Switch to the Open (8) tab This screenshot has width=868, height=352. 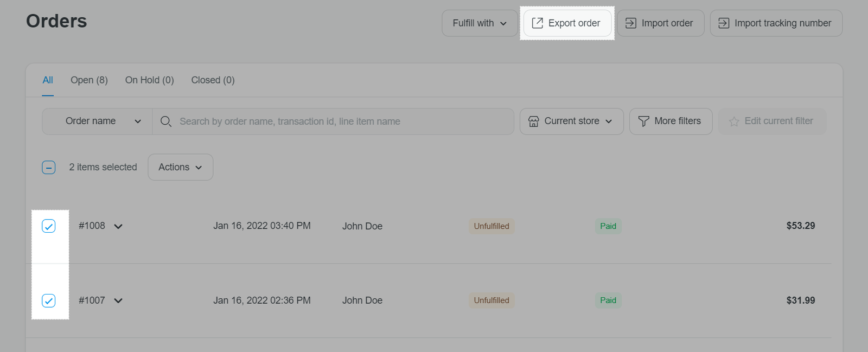(x=89, y=80)
